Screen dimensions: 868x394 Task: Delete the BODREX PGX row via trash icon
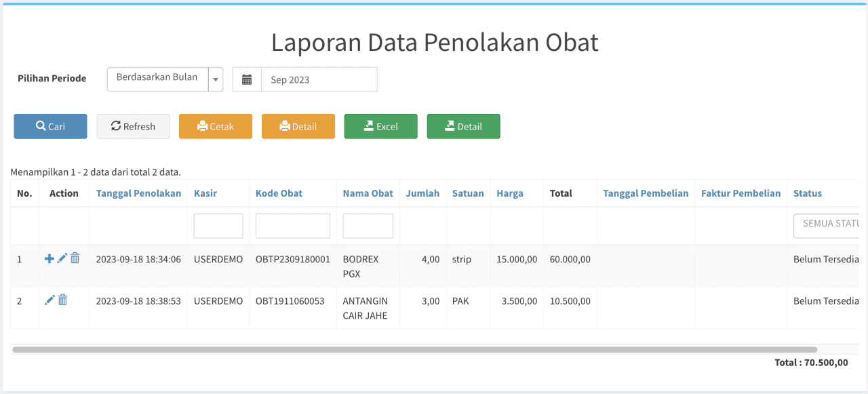click(x=75, y=258)
